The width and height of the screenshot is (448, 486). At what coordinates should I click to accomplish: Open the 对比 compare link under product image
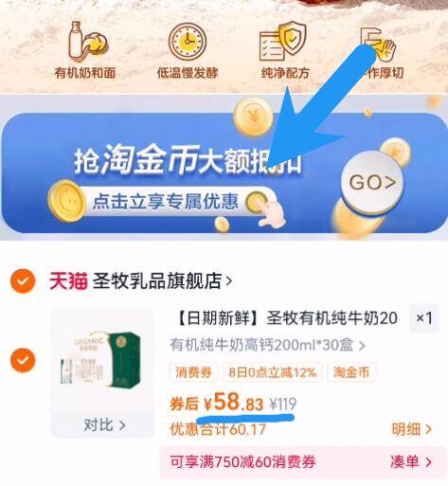coord(104,424)
